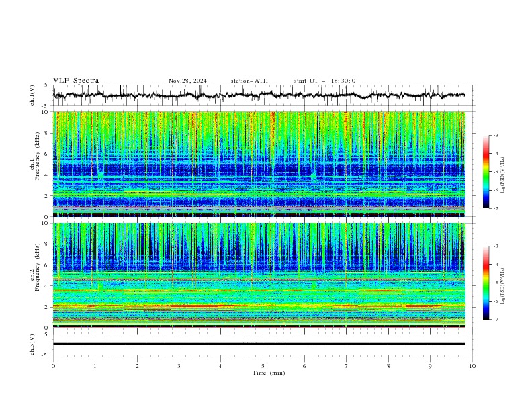532x411 pixels.
Task: Click the ch.2 color bar 'log(PSD)(V²/Hz)' label
Action: coord(502,286)
